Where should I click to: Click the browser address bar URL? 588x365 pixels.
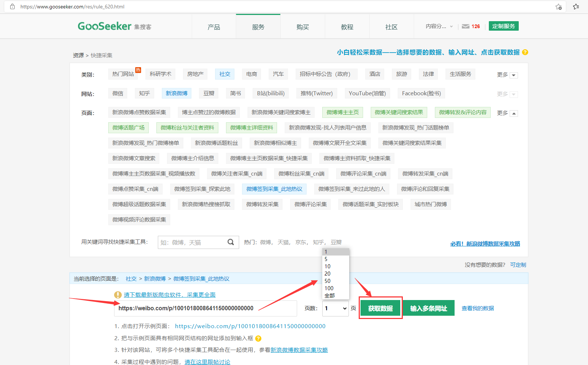coord(72,7)
